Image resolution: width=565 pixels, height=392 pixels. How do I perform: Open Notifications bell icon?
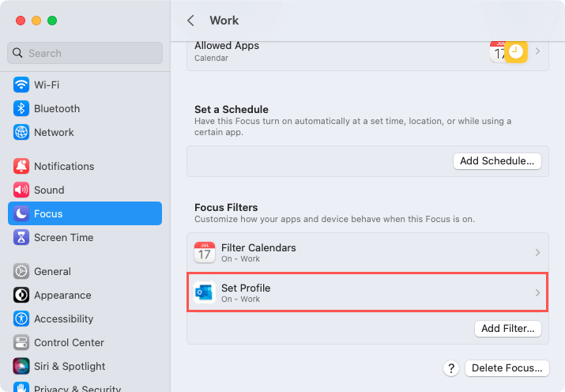pos(21,166)
